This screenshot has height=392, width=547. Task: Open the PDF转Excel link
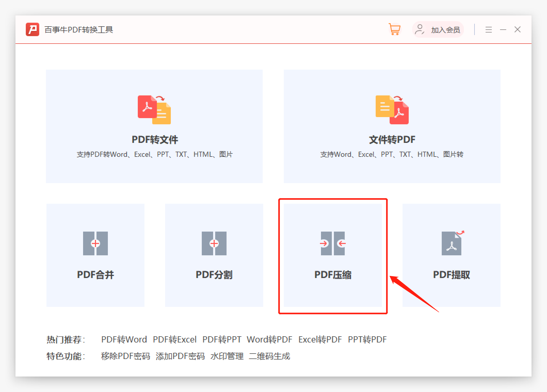pos(175,339)
